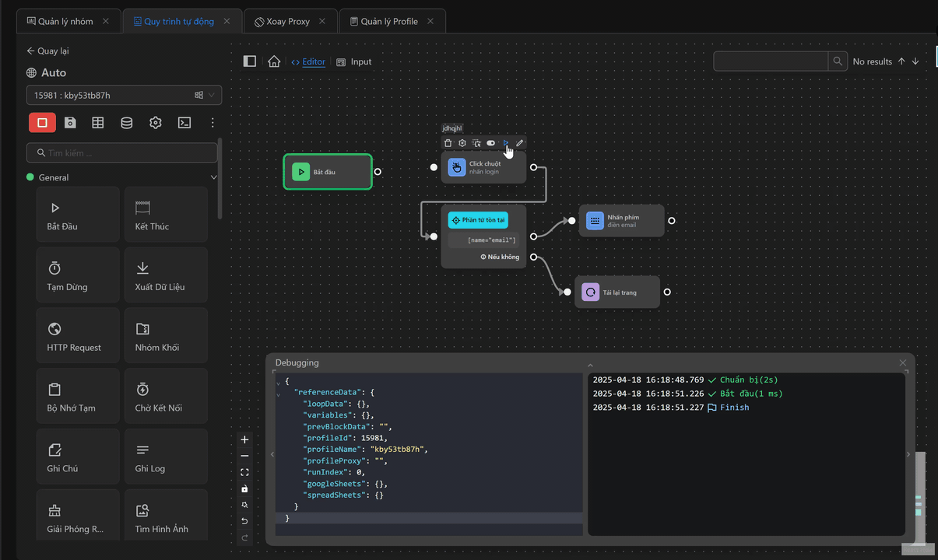Zoom in with the plus icon on the canvas

pyautogui.click(x=244, y=439)
